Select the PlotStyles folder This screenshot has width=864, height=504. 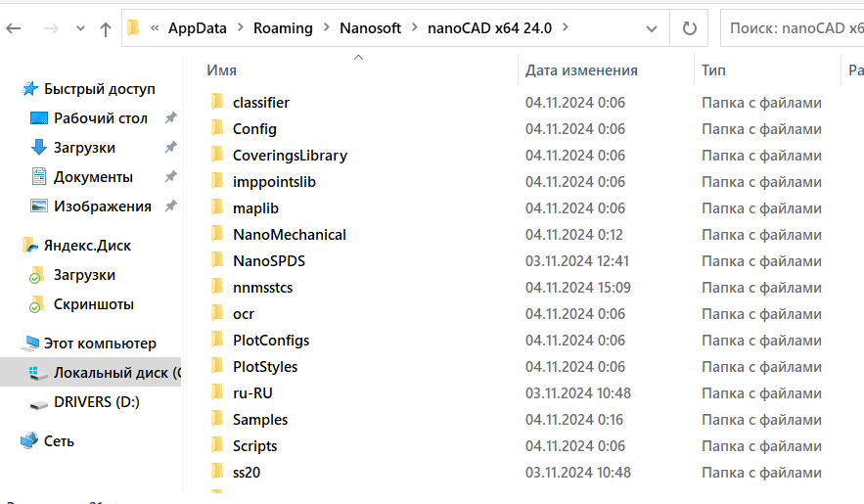tap(265, 367)
